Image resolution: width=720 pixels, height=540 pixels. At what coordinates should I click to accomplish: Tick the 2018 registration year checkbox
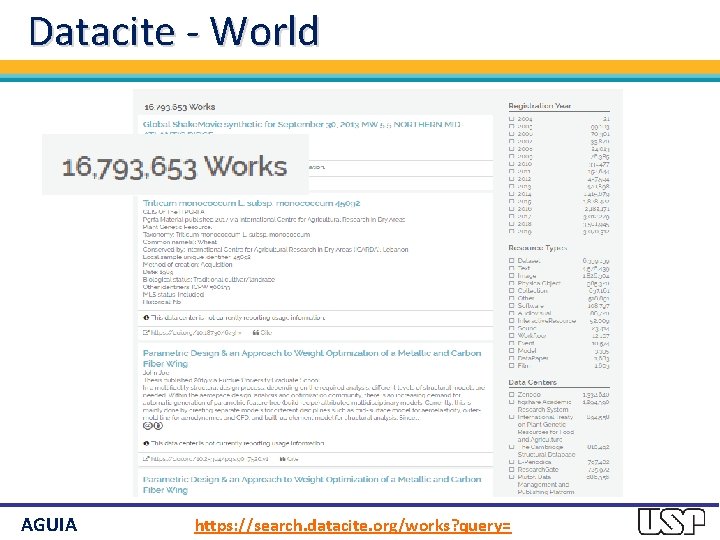(512, 224)
